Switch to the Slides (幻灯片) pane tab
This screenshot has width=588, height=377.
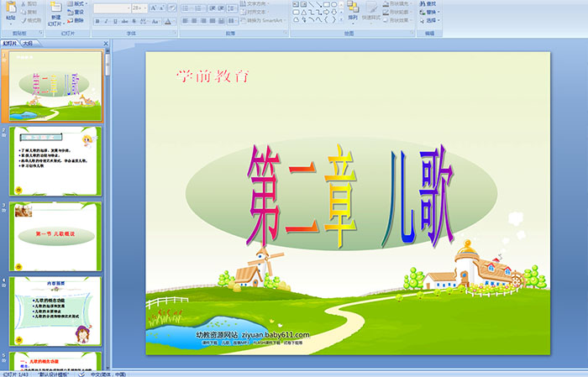click(x=10, y=44)
